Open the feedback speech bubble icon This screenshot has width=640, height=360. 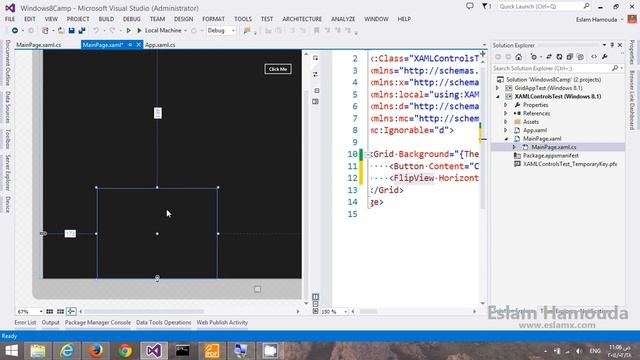click(470, 6)
